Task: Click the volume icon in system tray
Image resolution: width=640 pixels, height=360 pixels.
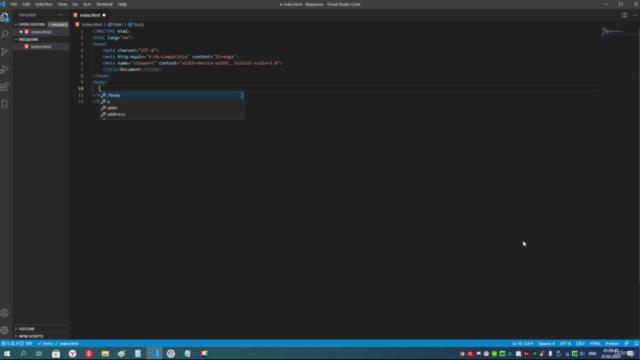Action: coord(582,353)
